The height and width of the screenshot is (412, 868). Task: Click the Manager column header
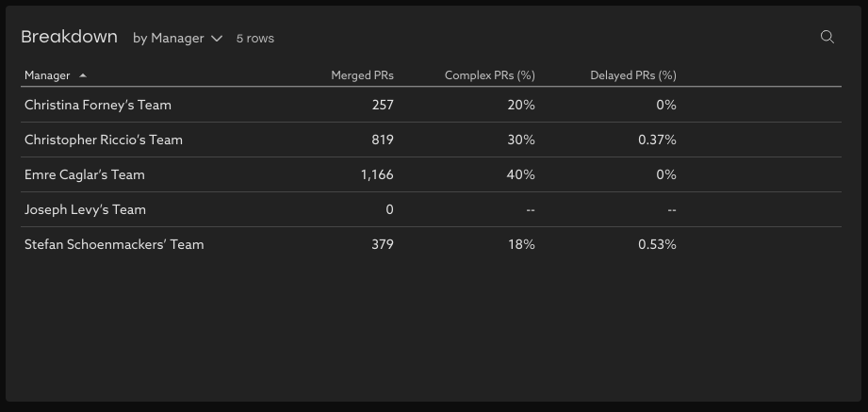(47, 75)
